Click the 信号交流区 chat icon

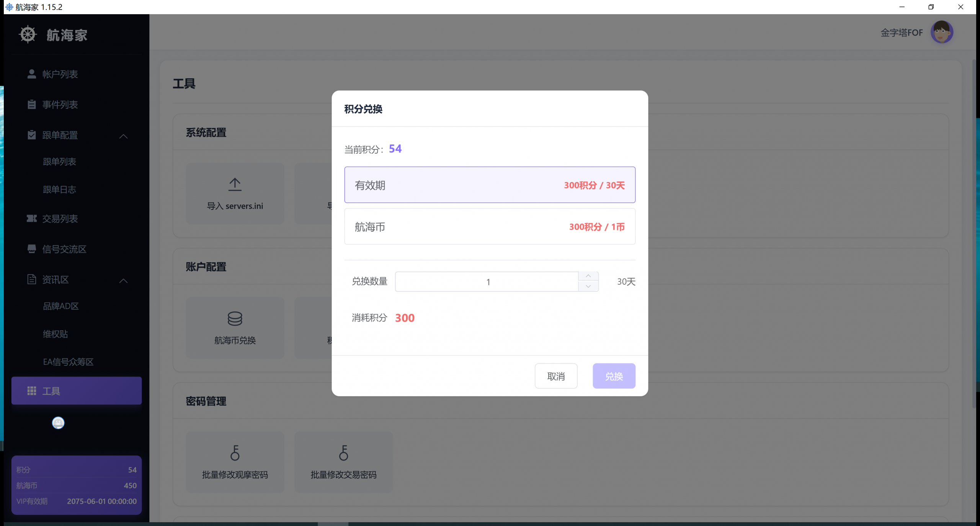tap(32, 249)
